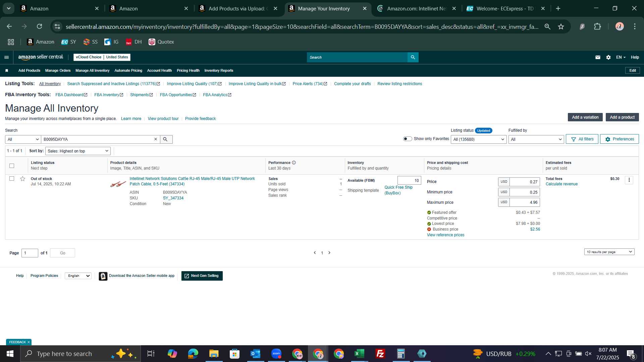Expand the Chrome tab search dropdown arrow

click(x=9, y=8)
